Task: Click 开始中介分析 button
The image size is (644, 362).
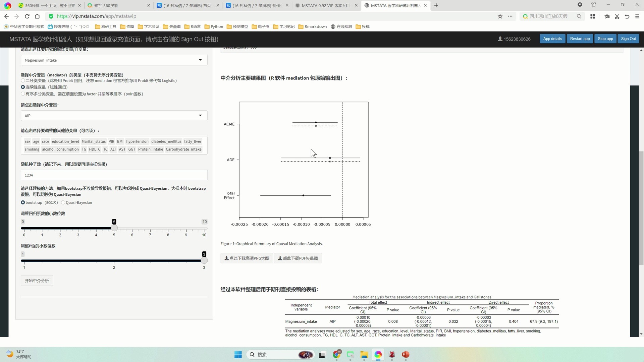Action: point(37,281)
